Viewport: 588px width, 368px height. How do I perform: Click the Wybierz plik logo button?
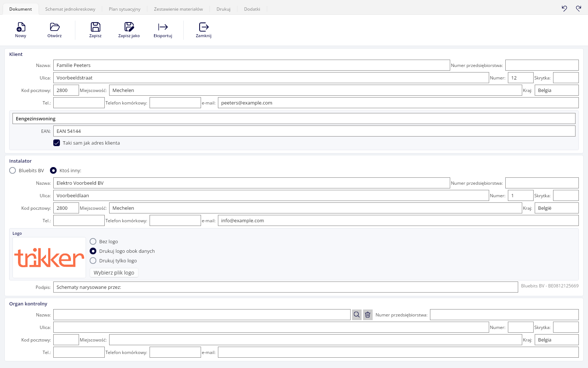(x=114, y=273)
